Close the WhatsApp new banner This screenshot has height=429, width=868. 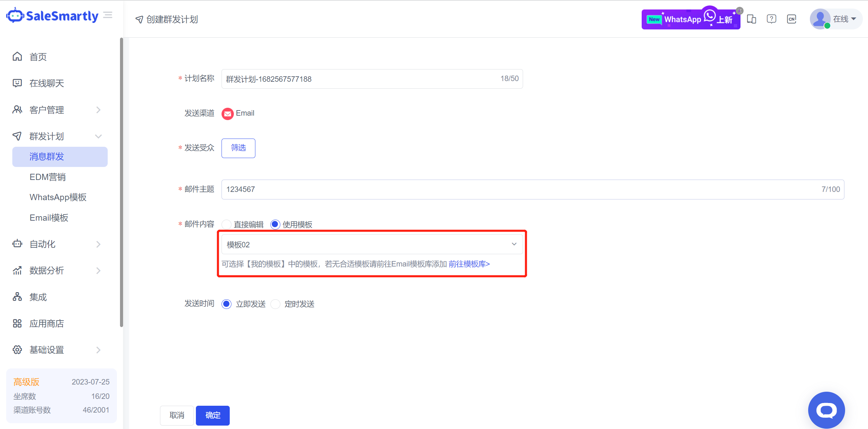739,11
